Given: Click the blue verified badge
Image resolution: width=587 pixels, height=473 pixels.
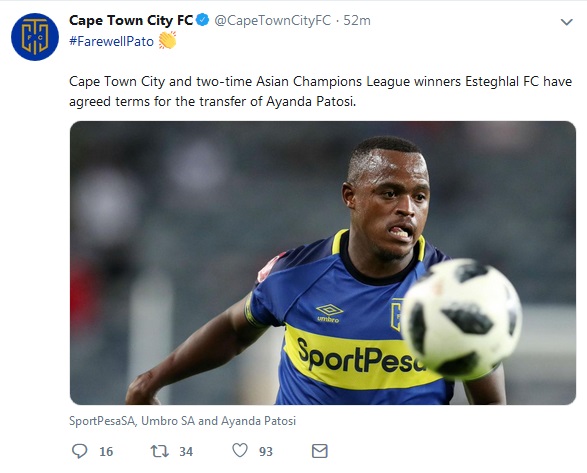Looking at the screenshot, I should [203, 20].
